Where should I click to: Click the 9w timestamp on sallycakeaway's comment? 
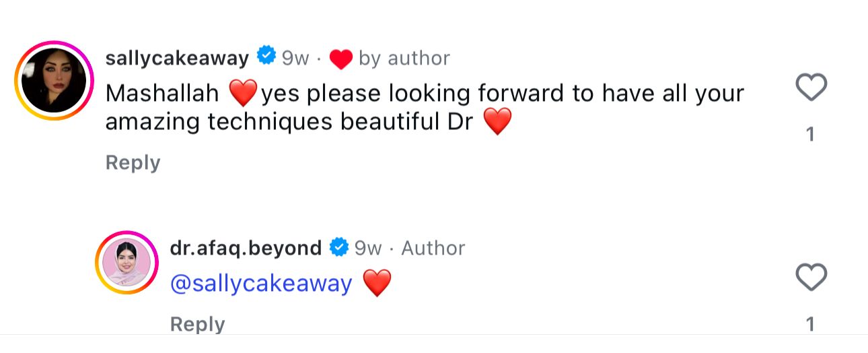point(295,59)
